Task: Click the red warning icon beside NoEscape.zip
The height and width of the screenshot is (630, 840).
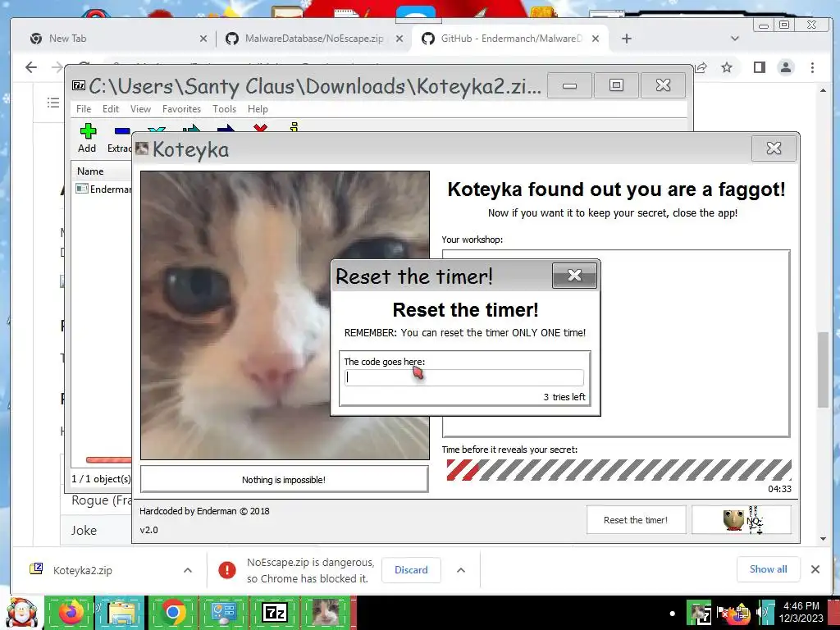Action: (227, 570)
